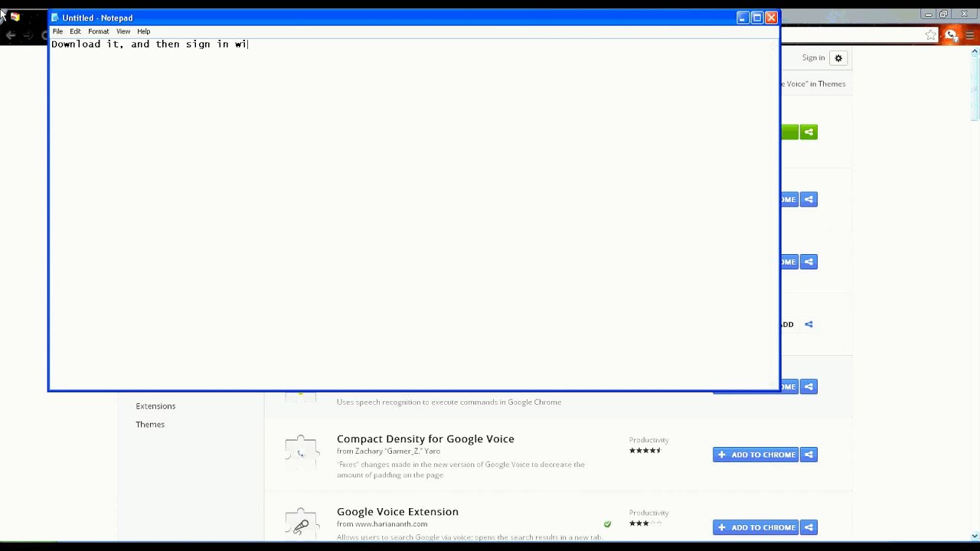Click the "from Zachary Gamer_Z Yaro" author text

pyautogui.click(x=388, y=452)
